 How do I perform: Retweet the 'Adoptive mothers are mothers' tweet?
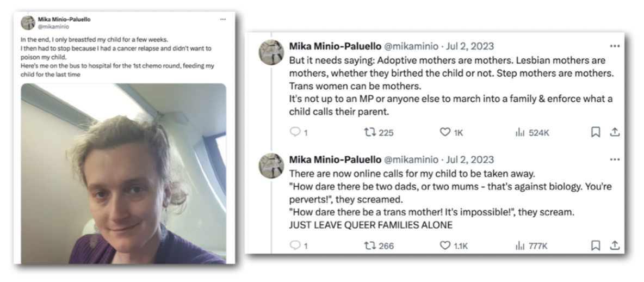pos(369,132)
